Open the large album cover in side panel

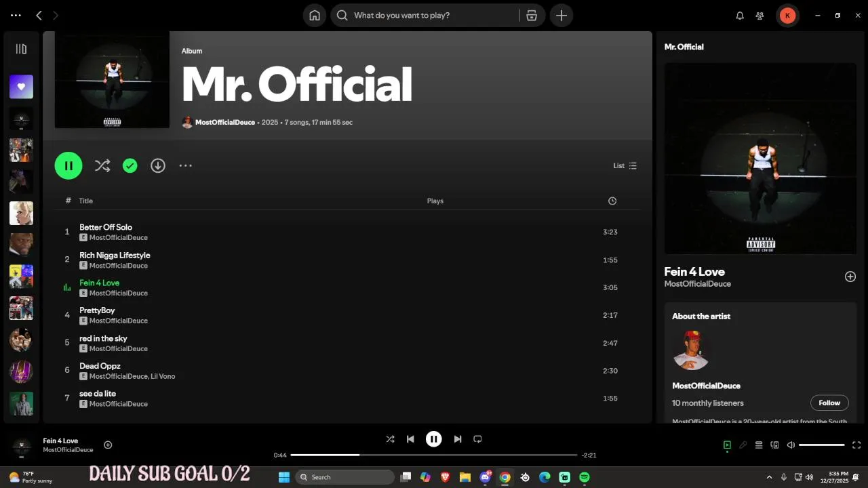tap(760, 159)
